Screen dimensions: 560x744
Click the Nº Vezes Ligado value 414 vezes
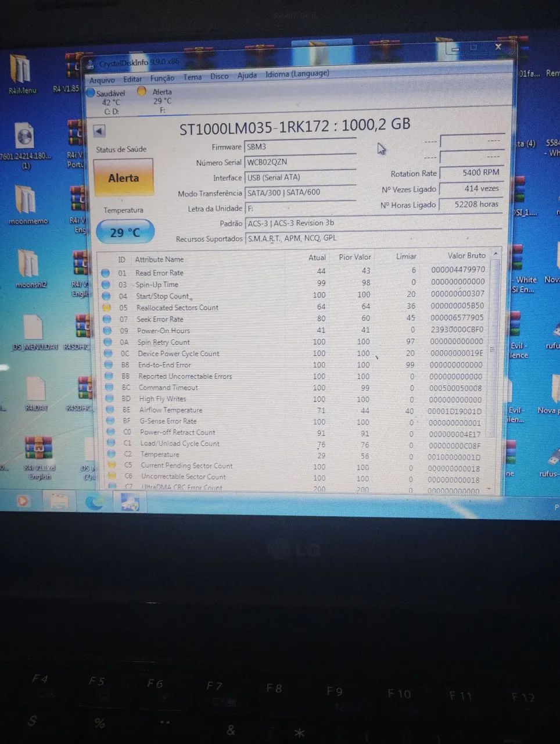point(471,188)
